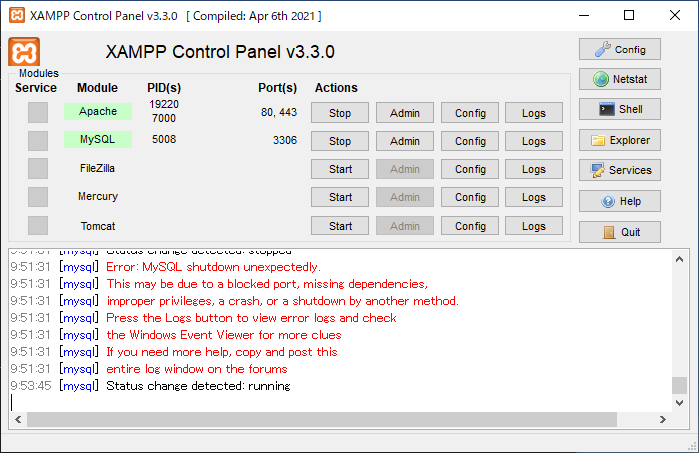699x453 pixels.
Task: Open the Help button
Action: click(x=620, y=202)
